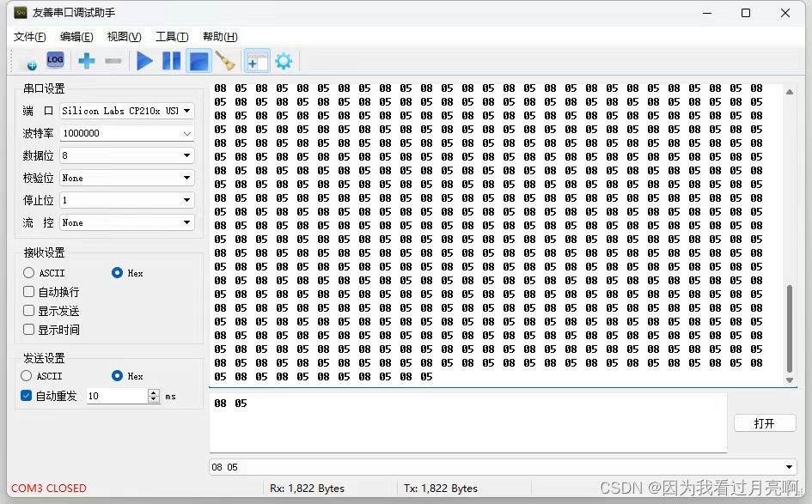This screenshot has height=504, width=812.
Task: Click the Tx: 1,822 Bytes status entry
Action: coord(441,488)
